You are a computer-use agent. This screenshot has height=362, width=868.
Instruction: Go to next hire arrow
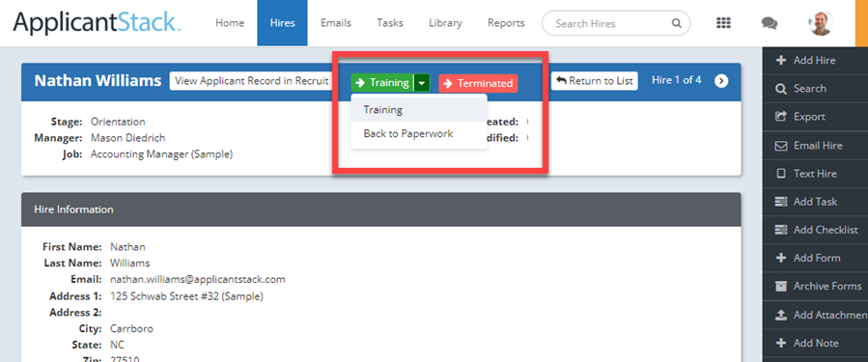click(720, 81)
